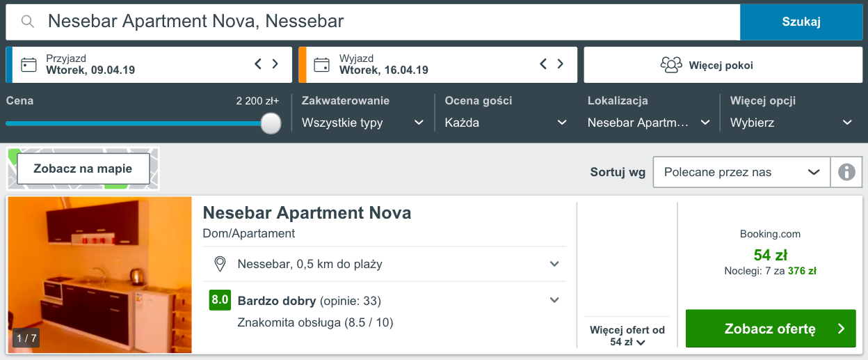868x360 pixels.
Task: Go to previous Przyjazd arrival date
Action: 258,64
